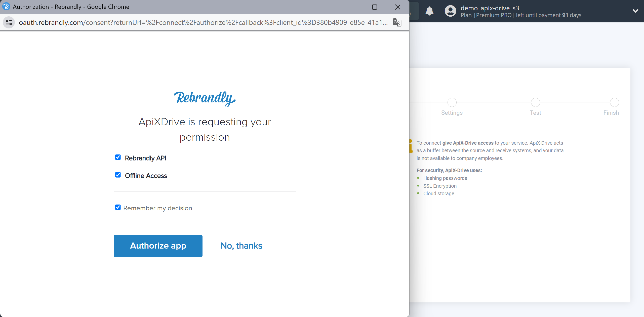The width and height of the screenshot is (644, 317).
Task: Toggle the Offline Access checkbox
Action: coord(118,175)
